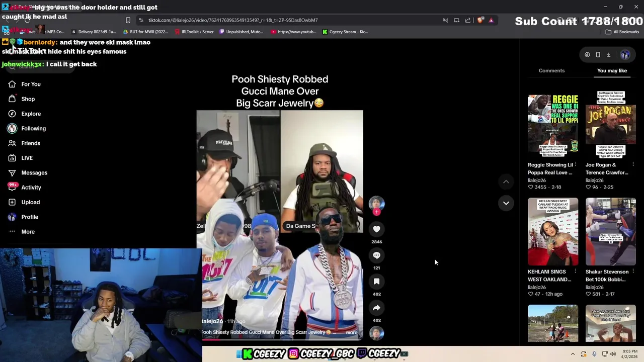The width and height of the screenshot is (644, 362).
Task: Open the clock showing 9:05 PM
Action: click(x=630, y=354)
